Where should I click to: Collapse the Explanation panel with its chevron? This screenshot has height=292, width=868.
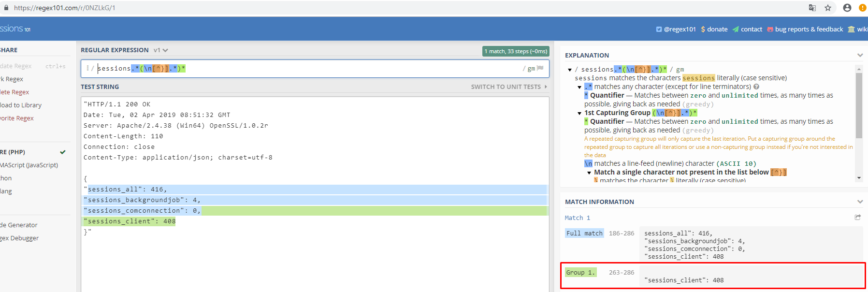pyautogui.click(x=860, y=55)
